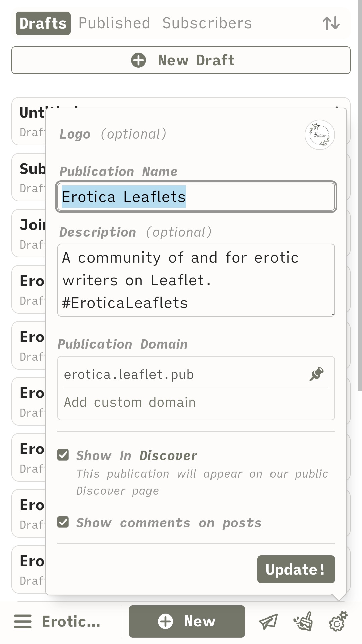Click the pin icon beside erotica.leaflet.pub
This screenshot has width=362, height=644.
[x=316, y=374]
